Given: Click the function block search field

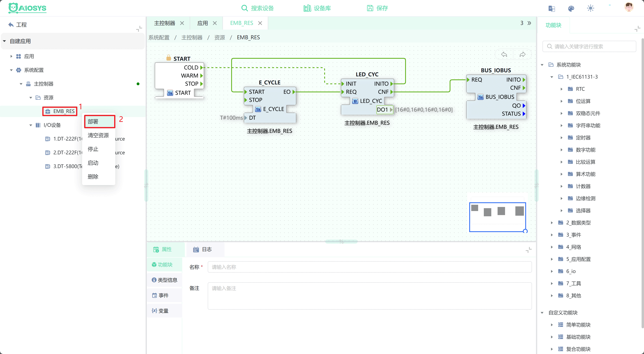Looking at the screenshot, I should pyautogui.click(x=589, y=47).
